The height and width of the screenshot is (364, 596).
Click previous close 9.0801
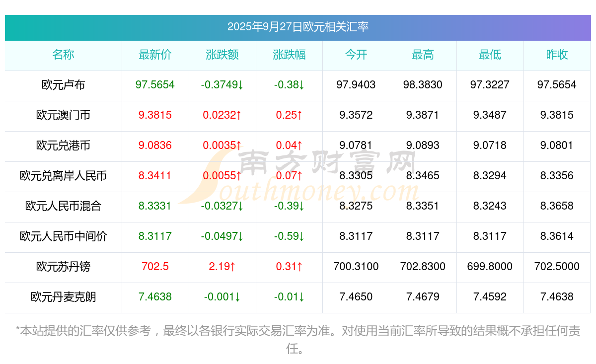click(557, 146)
